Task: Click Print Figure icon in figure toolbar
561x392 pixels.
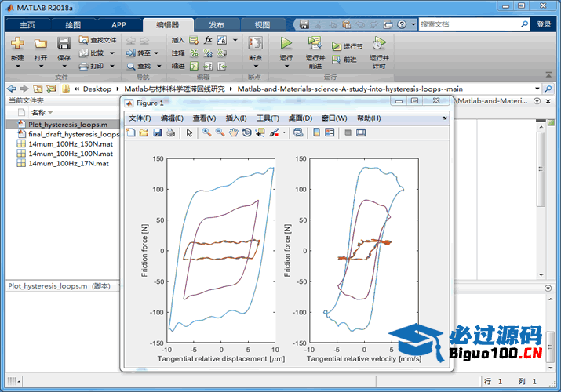Action: coord(171,132)
